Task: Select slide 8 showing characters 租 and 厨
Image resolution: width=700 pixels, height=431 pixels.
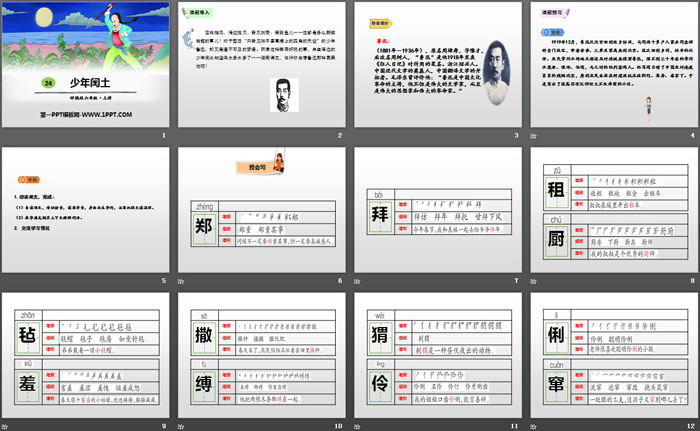Action: coord(614,210)
